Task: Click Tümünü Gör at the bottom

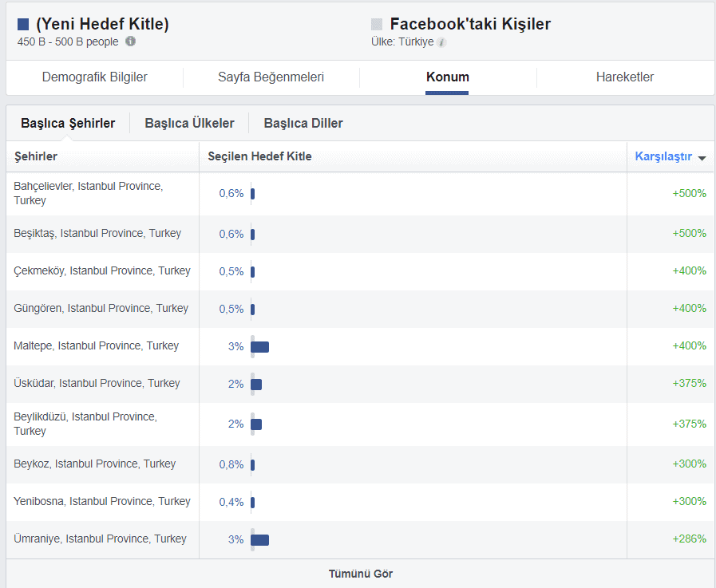Action: coord(358,573)
